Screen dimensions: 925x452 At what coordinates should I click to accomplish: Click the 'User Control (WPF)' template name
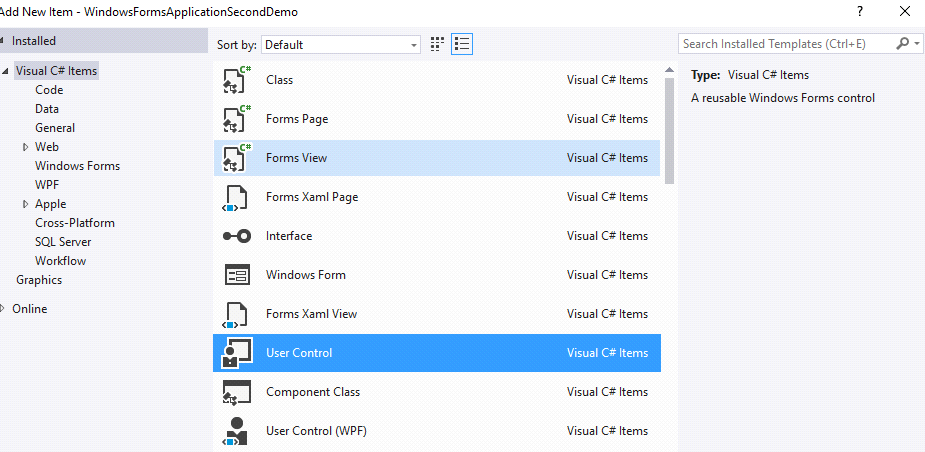point(316,430)
